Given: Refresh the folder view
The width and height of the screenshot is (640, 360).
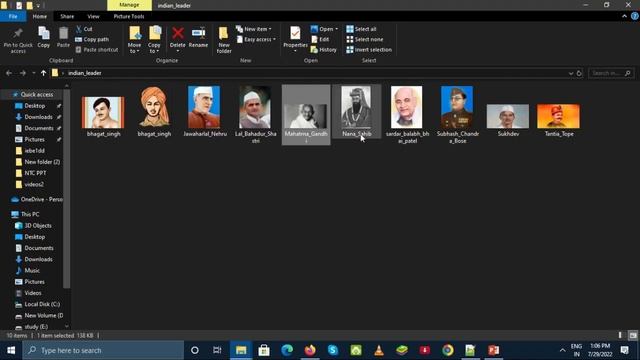Looking at the screenshot, I should pyautogui.click(x=579, y=73).
